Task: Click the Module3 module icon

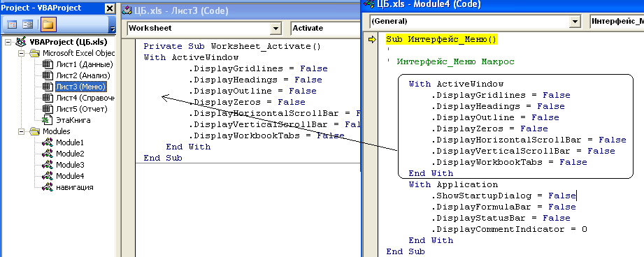Action: pos(48,165)
